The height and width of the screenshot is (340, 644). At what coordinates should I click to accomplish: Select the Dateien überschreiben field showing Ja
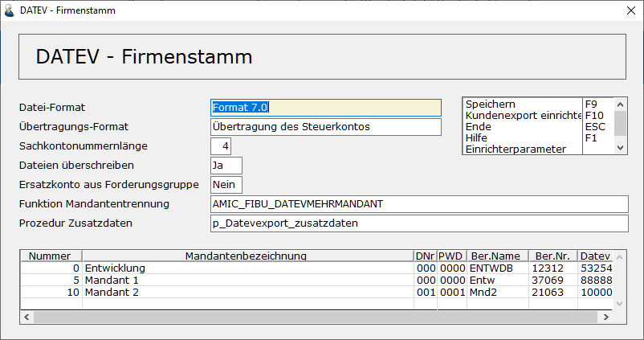[226, 166]
